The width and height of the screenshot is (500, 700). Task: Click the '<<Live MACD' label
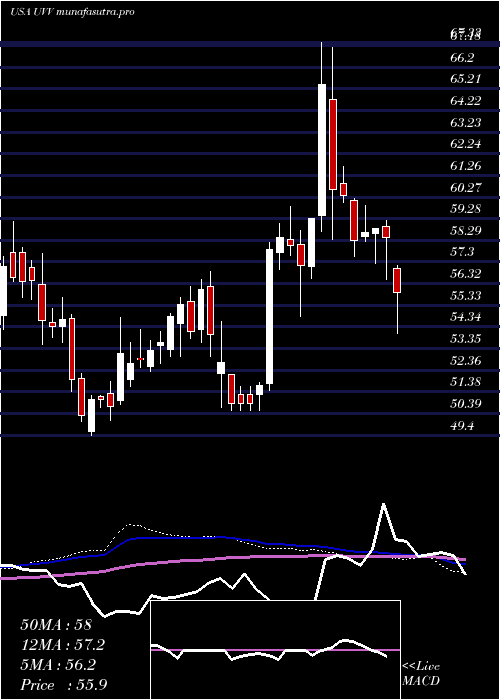point(421,674)
